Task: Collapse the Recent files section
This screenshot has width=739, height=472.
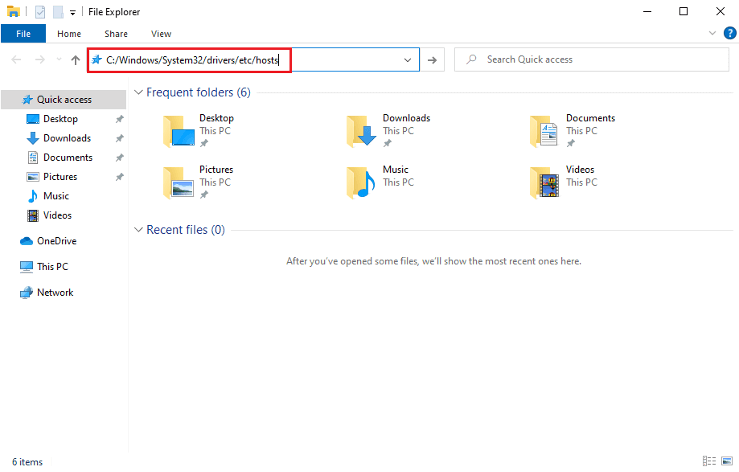Action: point(138,230)
